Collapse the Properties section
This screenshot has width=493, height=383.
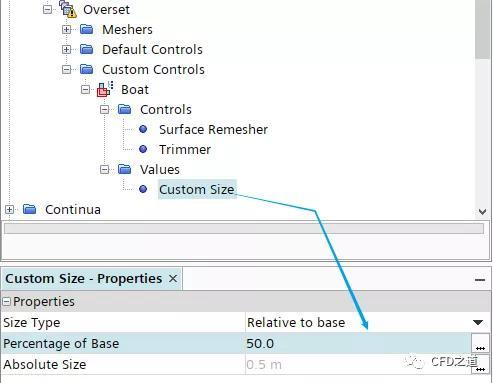click(x=6, y=302)
